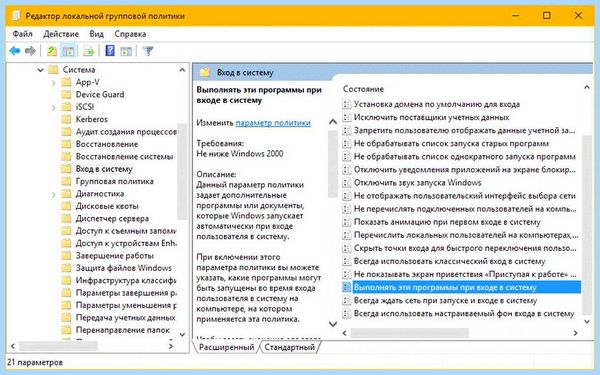Image resolution: width=600 pixels, height=375 pixels.
Task: Click the window title bar app icon
Action: [x=16, y=16]
